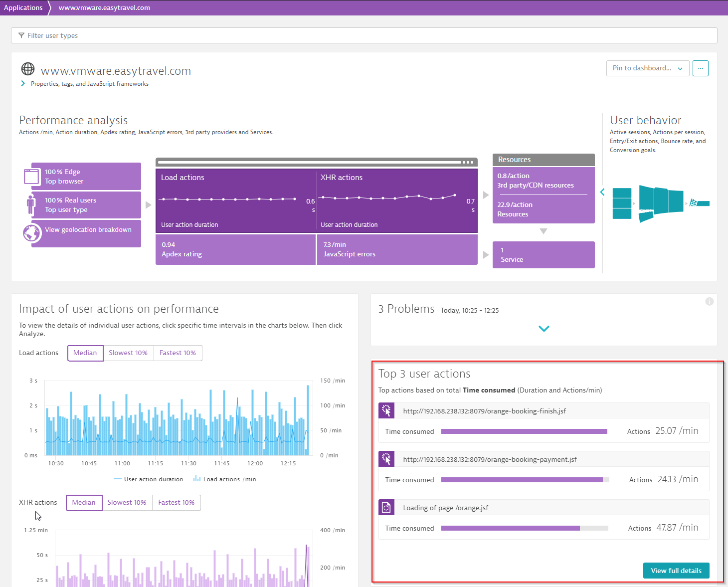
Task: Open the three-dots more options button
Action: point(700,68)
